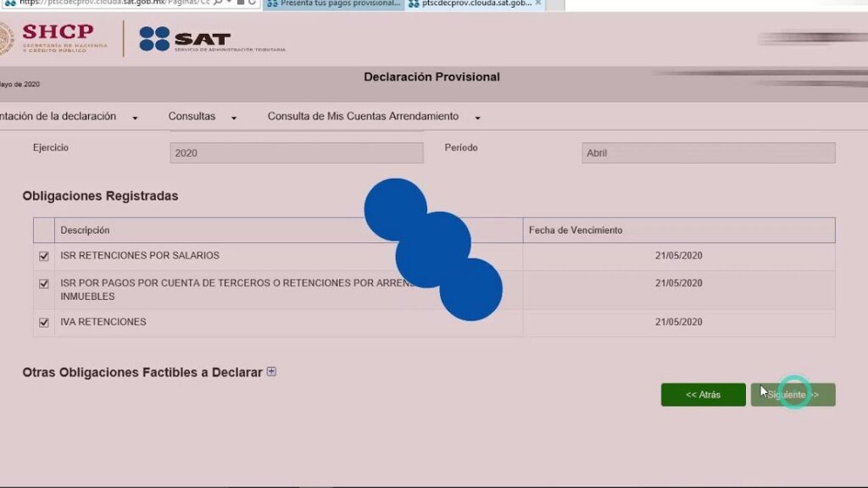Close the ptscdecprov.clouda.sat.gob browser tab
The height and width of the screenshot is (488, 868).
[x=537, y=3]
